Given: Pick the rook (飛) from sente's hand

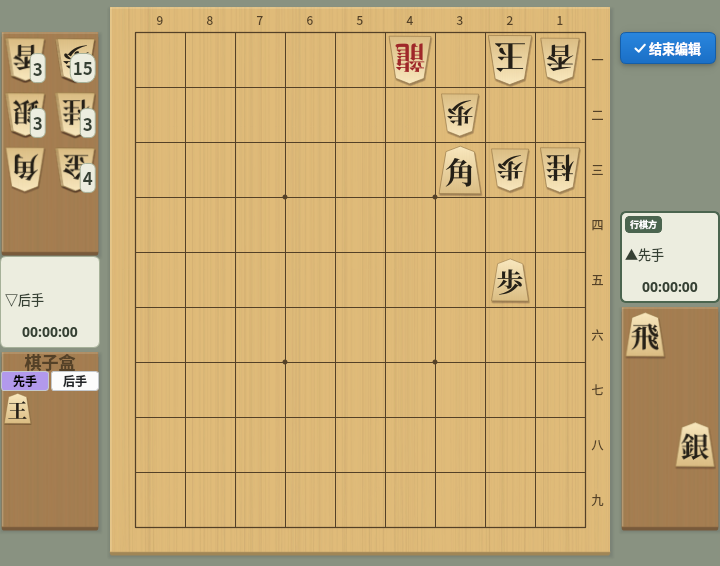Looking at the screenshot, I should 645,335.
